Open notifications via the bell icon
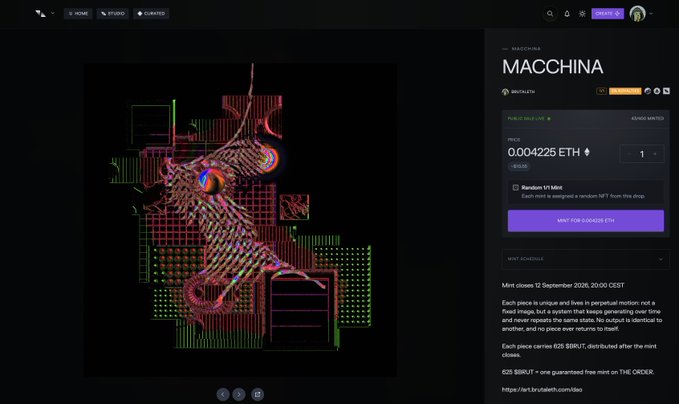The width and height of the screenshot is (679, 404). [567, 14]
